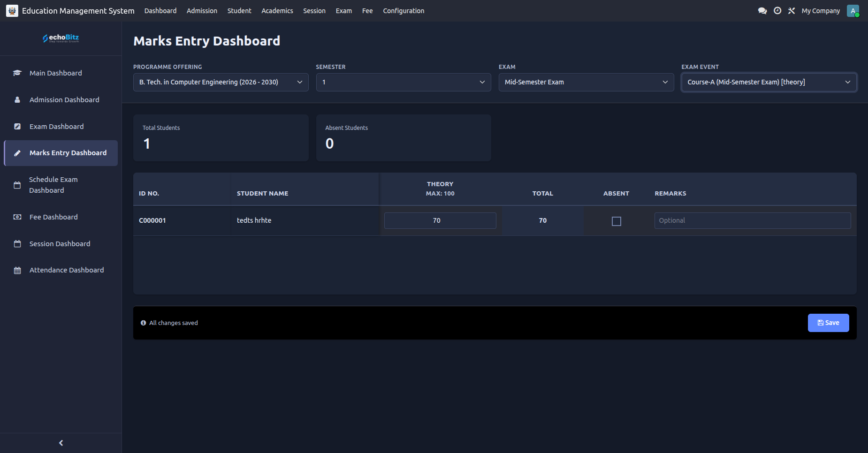Open the Exam Event dropdown
The image size is (868, 453).
click(x=769, y=82)
